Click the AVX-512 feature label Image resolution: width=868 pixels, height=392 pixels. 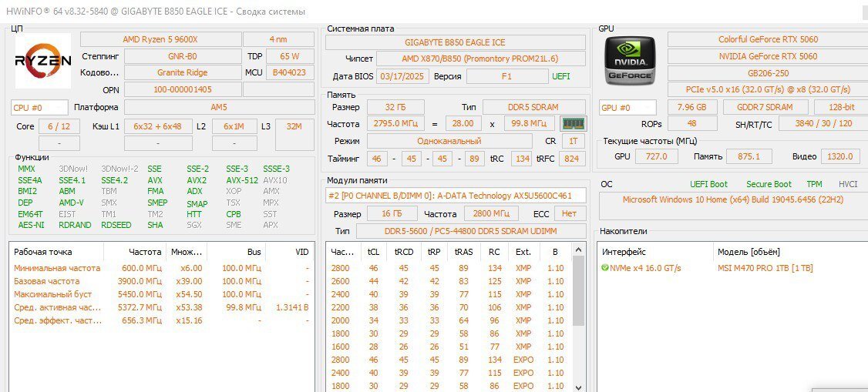(x=242, y=180)
